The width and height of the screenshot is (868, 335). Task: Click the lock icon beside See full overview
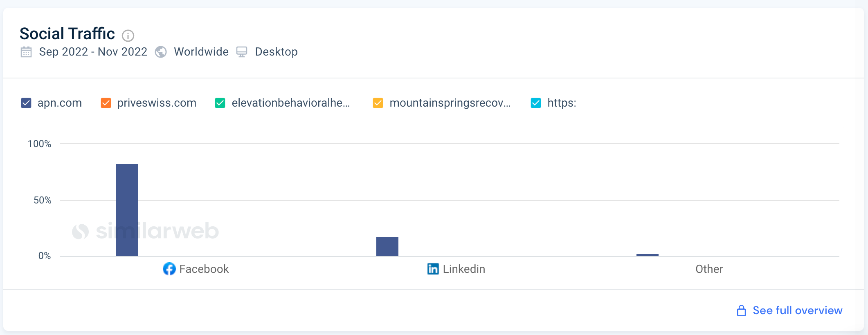[741, 311]
